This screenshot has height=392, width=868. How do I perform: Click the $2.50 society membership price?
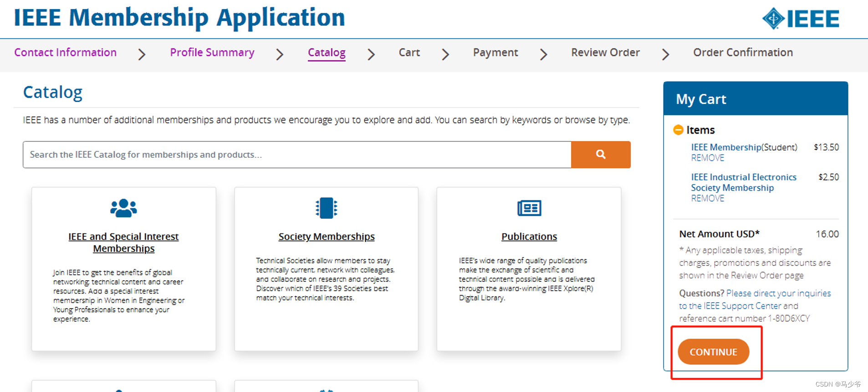828,177
